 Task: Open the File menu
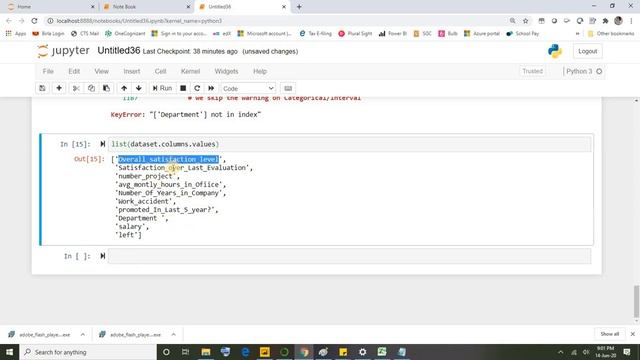tap(48, 71)
